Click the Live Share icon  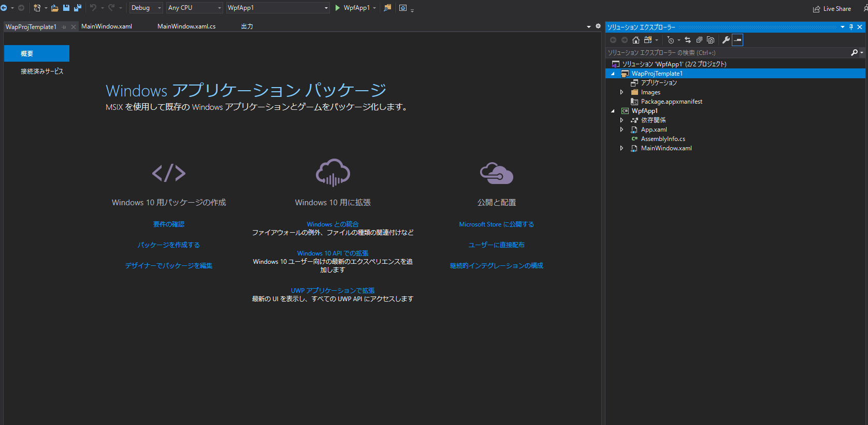[x=816, y=9]
